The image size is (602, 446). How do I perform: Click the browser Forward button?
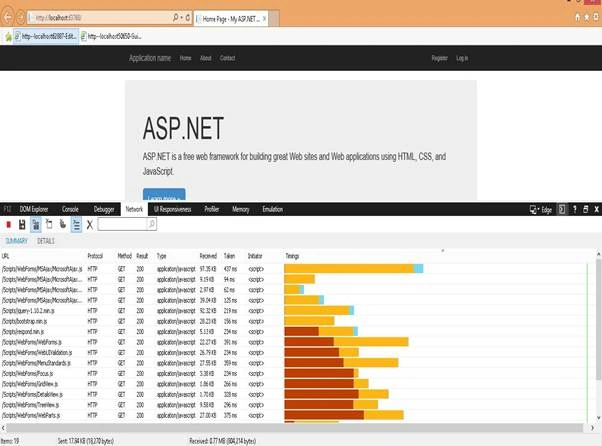click(20, 17)
